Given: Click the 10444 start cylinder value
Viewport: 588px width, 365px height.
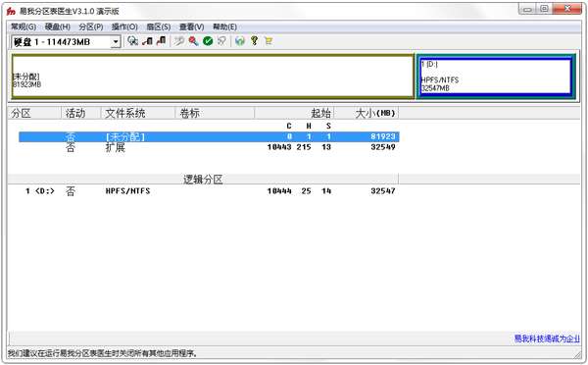Looking at the screenshot, I should tap(279, 191).
